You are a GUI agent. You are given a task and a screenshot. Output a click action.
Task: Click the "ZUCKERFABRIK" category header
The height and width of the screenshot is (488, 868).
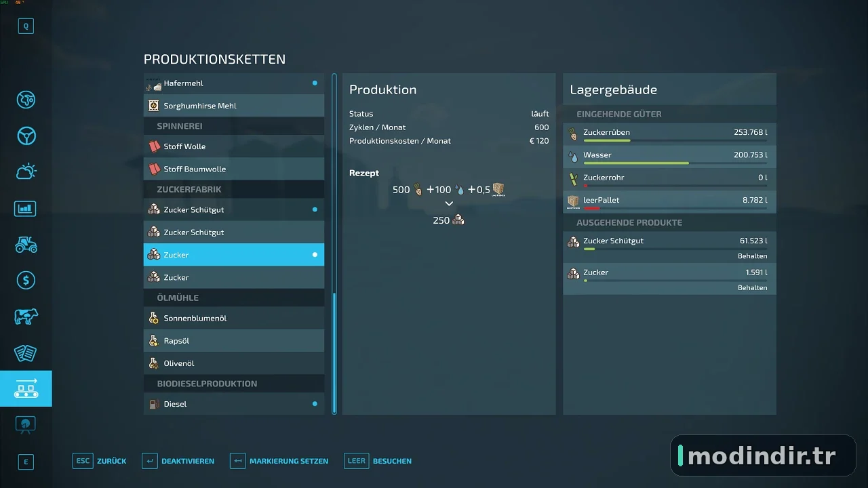pos(189,189)
